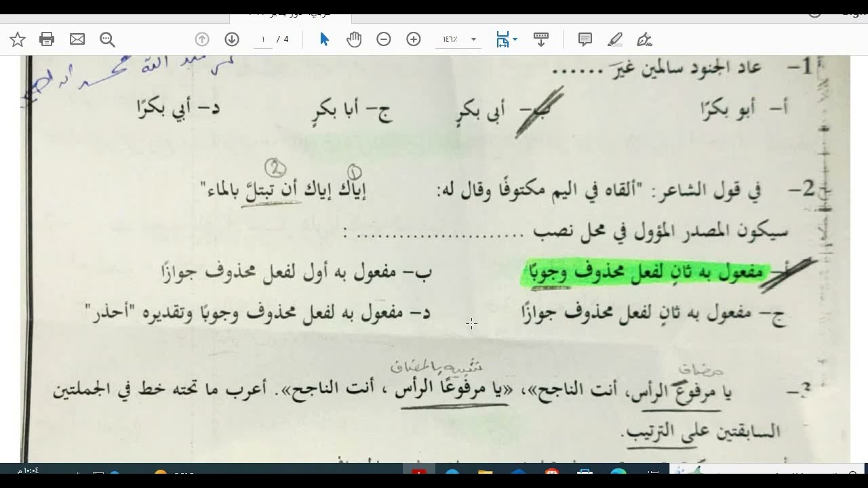The height and width of the screenshot is (488, 868).
Task: Add the document to starred bookmarks
Action: point(18,39)
